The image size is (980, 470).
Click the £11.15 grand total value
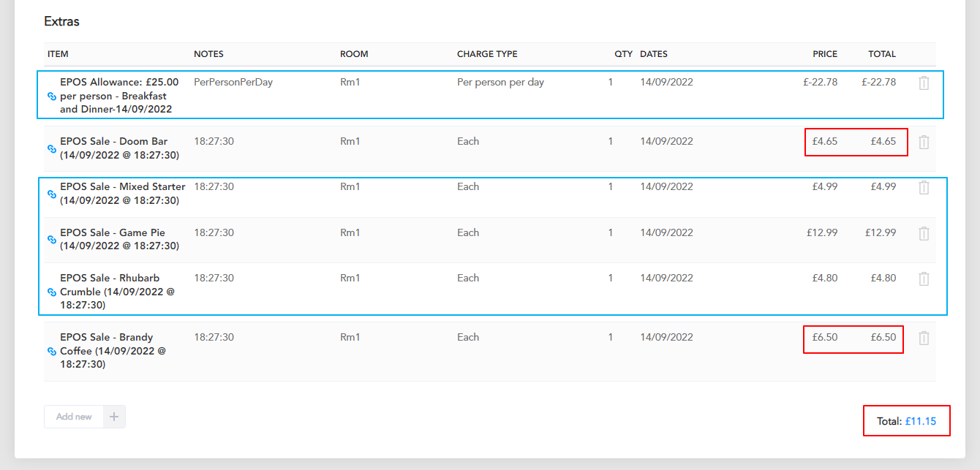tap(921, 421)
